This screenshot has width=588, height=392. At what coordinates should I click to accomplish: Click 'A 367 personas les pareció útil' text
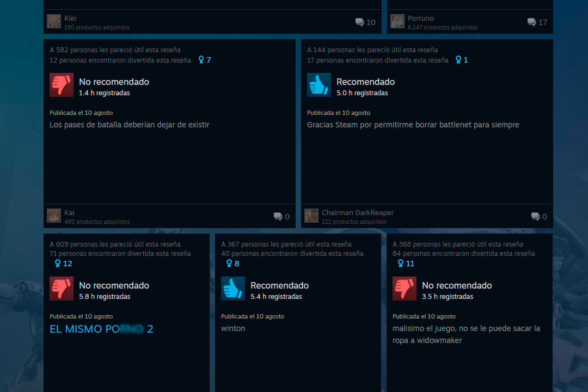pyautogui.click(x=286, y=244)
